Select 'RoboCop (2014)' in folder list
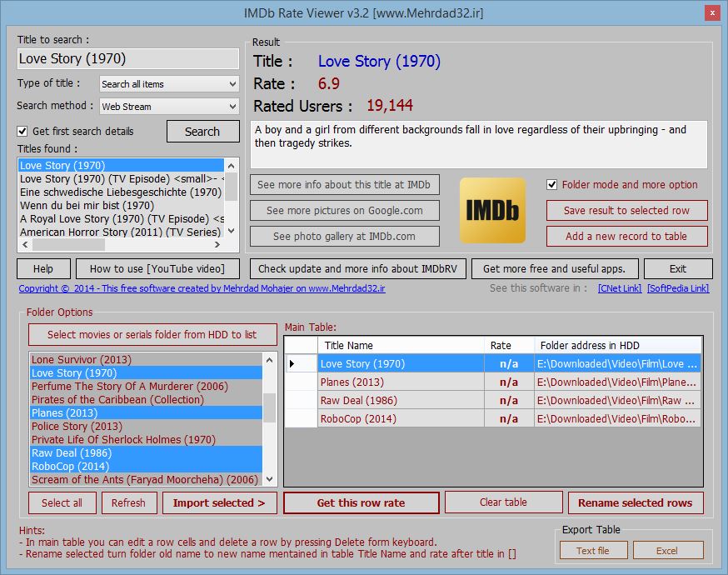 click(x=147, y=467)
